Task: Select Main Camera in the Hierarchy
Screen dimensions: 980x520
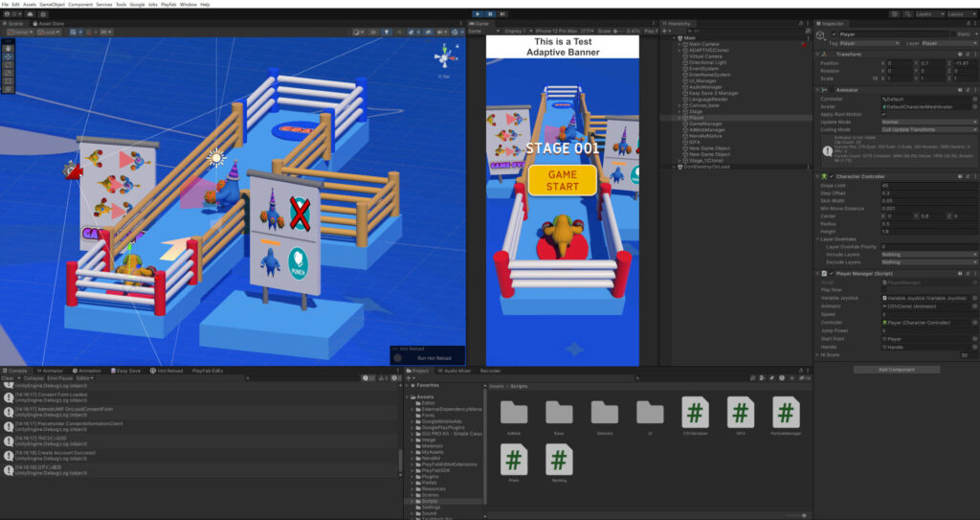Action: pyautogui.click(x=703, y=44)
